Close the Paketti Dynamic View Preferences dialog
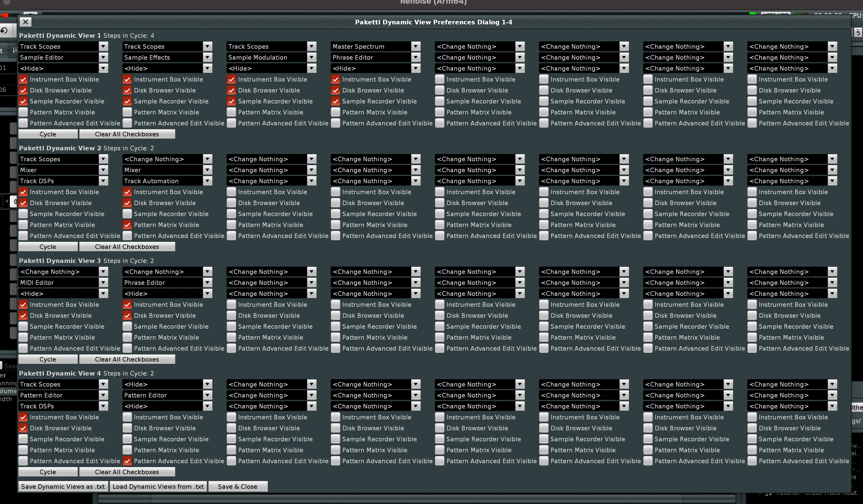The image size is (863, 504). (x=25, y=22)
